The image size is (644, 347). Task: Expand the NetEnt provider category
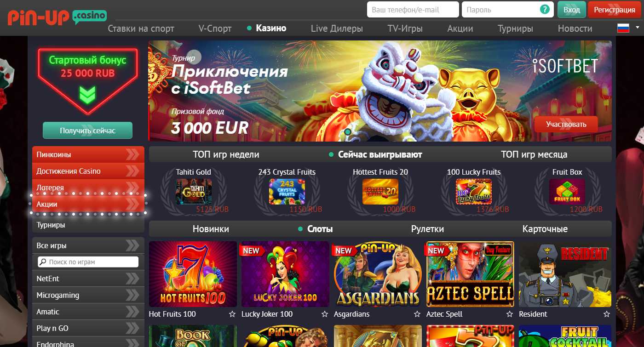(x=88, y=279)
